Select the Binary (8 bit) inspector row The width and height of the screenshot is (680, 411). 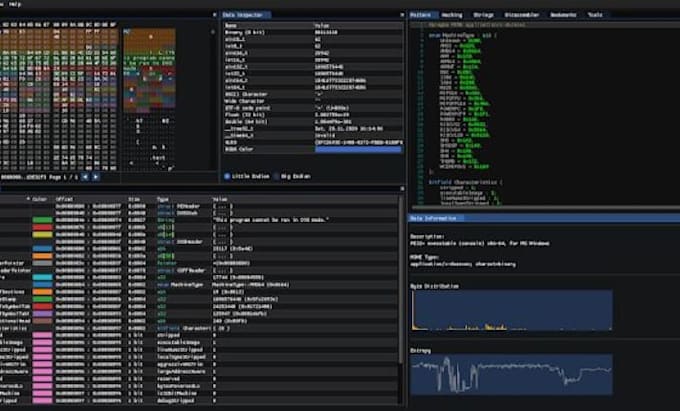[x=313, y=32]
